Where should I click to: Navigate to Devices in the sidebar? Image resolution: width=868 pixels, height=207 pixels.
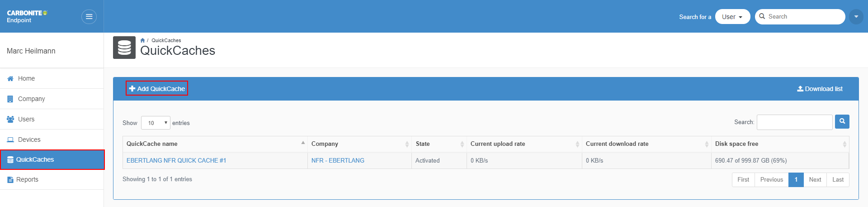coord(29,140)
